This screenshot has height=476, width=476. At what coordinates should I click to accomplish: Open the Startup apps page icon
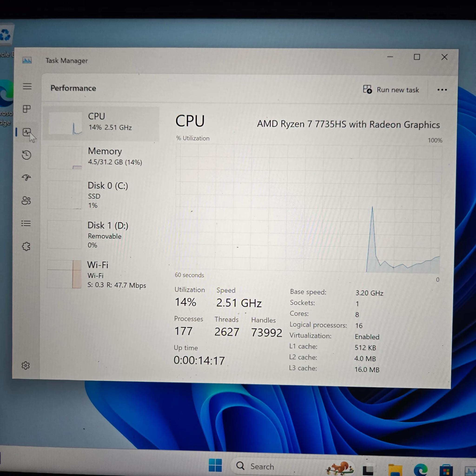click(26, 177)
